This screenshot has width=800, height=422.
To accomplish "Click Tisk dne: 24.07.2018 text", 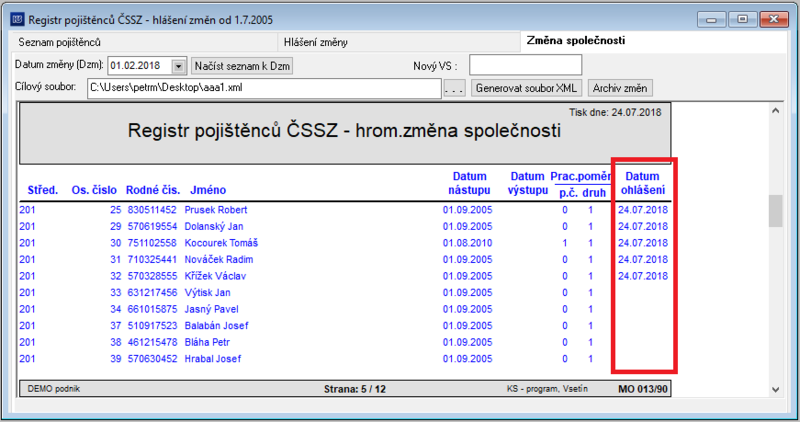I will point(615,112).
